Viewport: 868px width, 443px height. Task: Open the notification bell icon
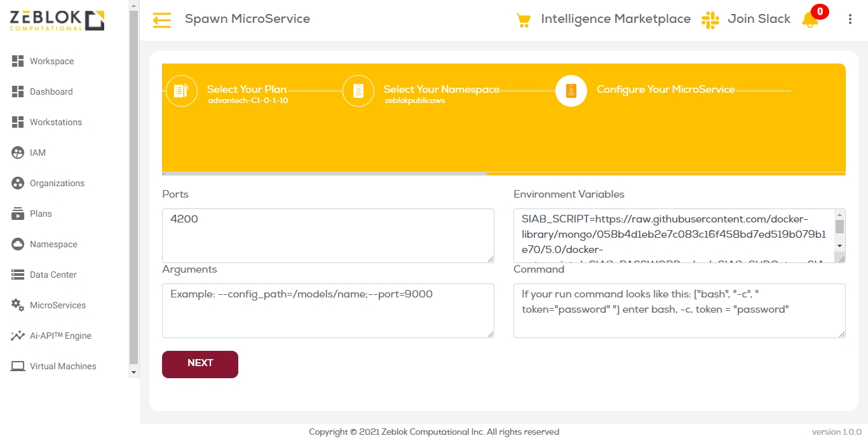[x=810, y=20]
